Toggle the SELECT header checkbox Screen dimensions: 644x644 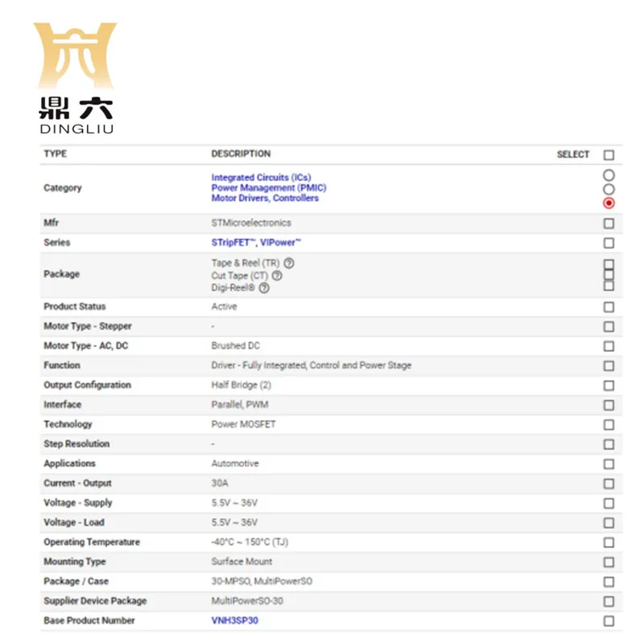click(x=609, y=155)
